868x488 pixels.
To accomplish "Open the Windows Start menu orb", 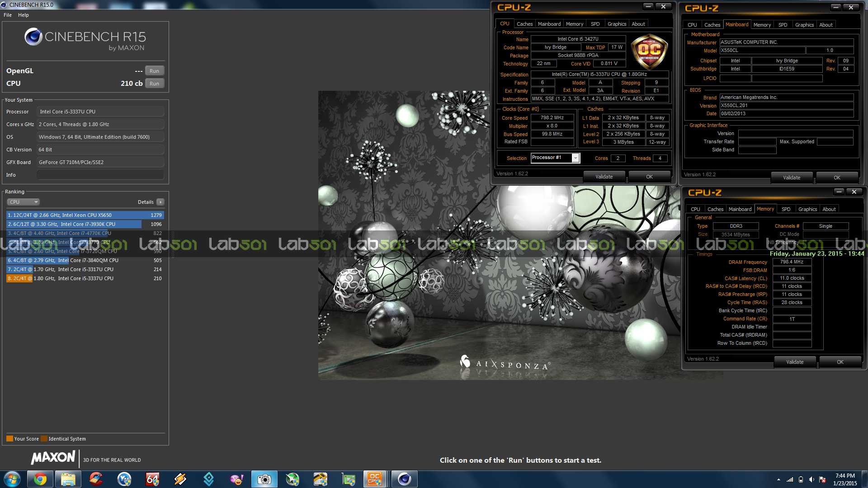I will click(x=12, y=479).
